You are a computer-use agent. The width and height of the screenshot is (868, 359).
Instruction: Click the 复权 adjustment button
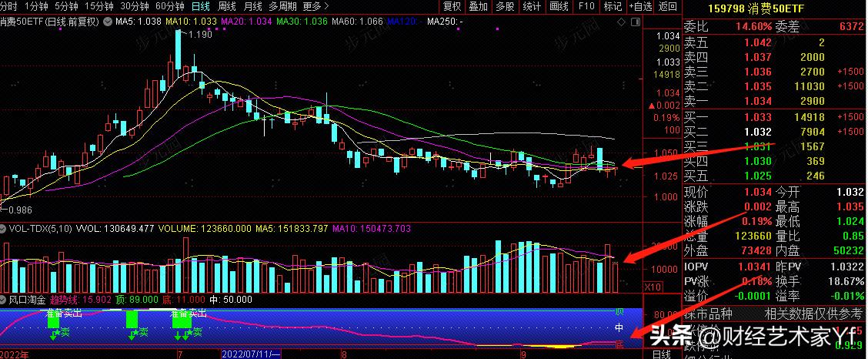point(452,7)
